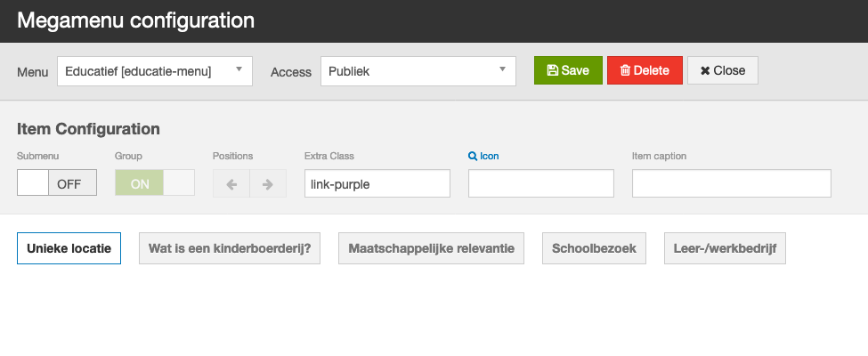The height and width of the screenshot is (356, 868).
Task: Toggle the Submenu switch
Action: 56,183
